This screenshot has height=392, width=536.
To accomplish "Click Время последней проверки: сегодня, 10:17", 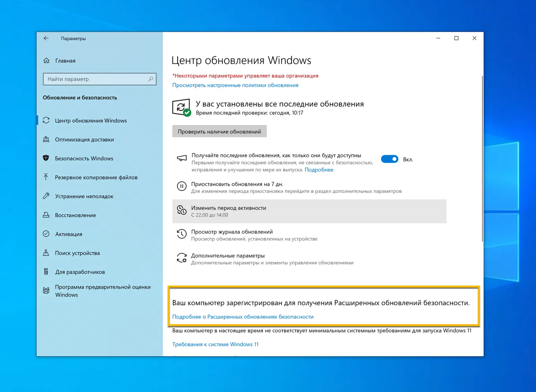I will (x=249, y=113).
